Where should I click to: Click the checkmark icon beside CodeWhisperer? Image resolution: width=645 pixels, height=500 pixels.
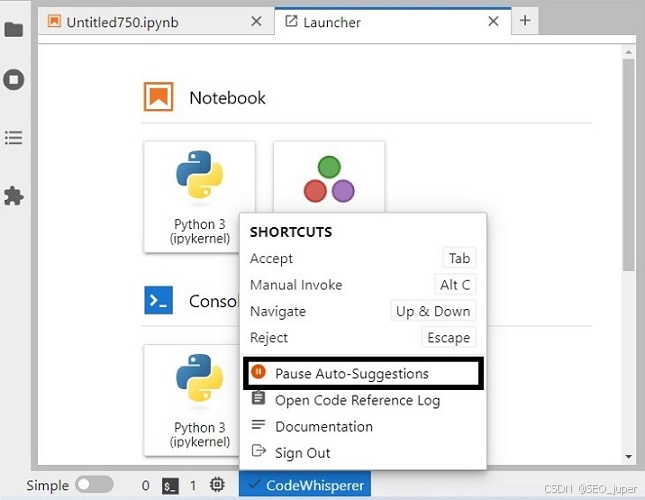coord(254,484)
